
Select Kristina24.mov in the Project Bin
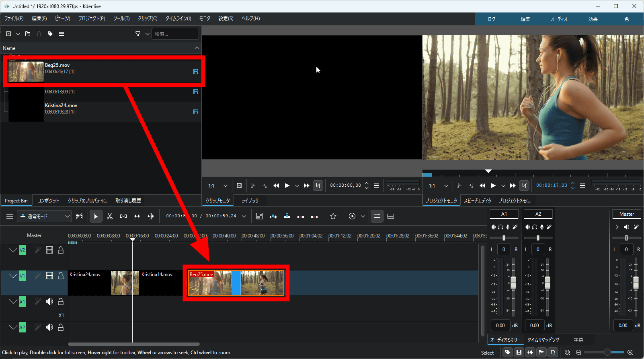click(61, 105)
